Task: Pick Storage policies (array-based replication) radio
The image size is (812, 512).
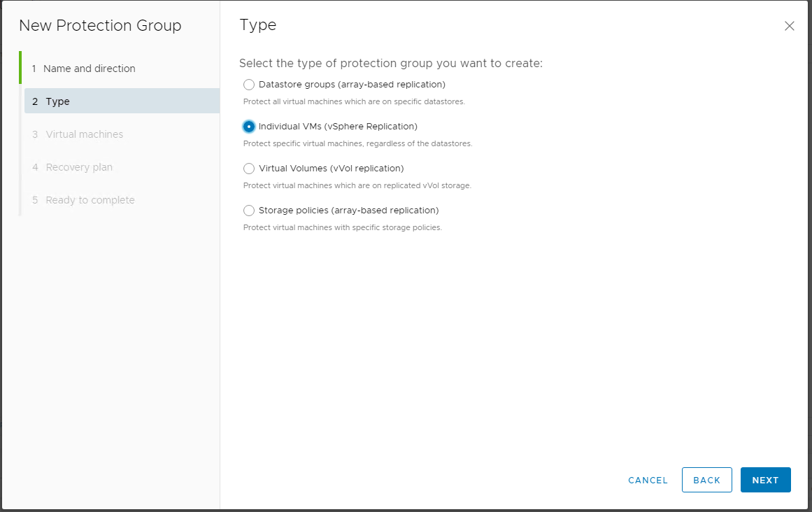Action: point(249,210)
